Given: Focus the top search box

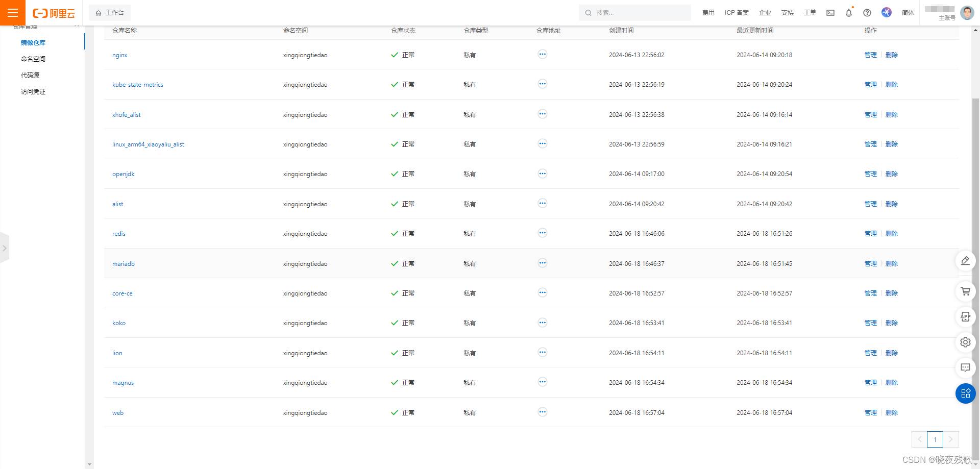Looking at the screenshot, I should tap(635, 13).
